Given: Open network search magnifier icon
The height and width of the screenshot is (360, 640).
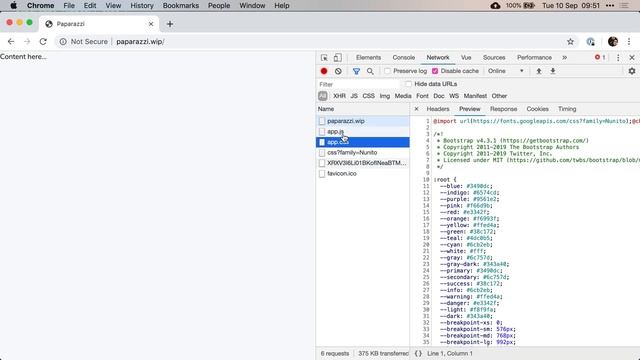Looking at the screenshot, I should click(370, 71).
